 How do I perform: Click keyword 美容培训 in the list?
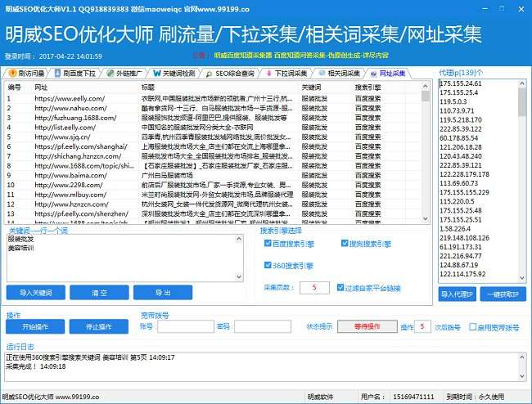[20, 248]
